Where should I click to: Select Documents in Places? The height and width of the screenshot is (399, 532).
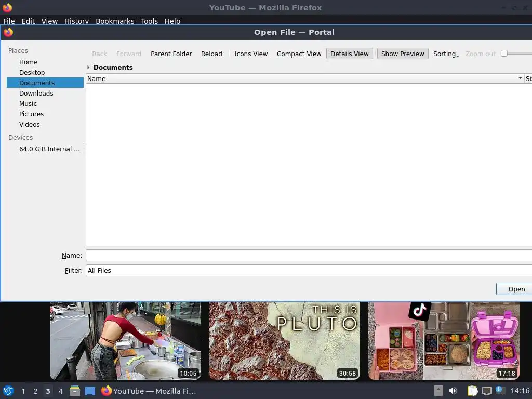click(x=45, y=83)
